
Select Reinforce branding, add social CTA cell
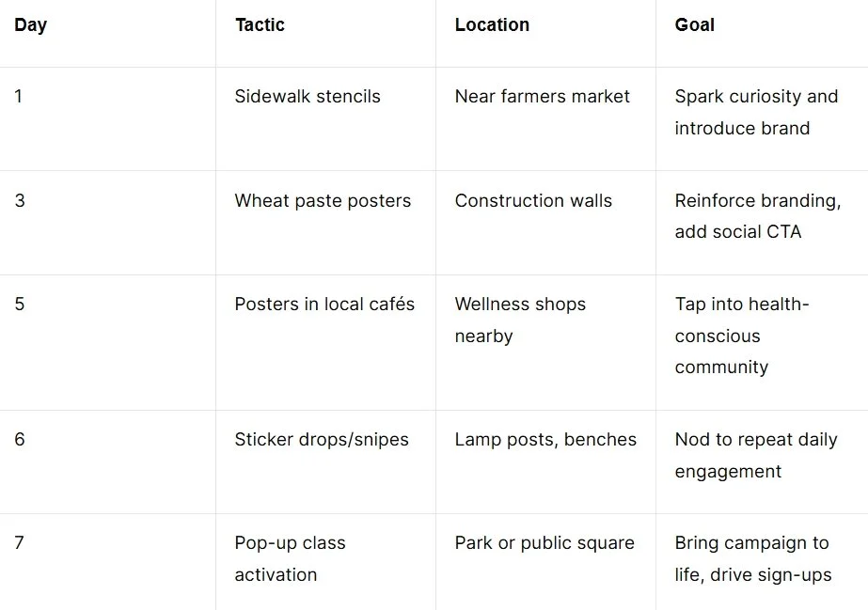(757, 215)
